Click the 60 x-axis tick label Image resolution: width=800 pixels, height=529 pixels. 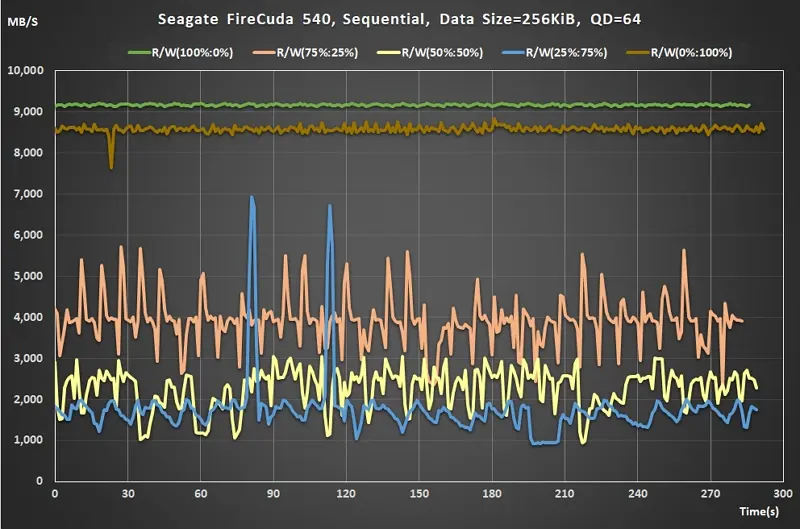pos(201,494)
